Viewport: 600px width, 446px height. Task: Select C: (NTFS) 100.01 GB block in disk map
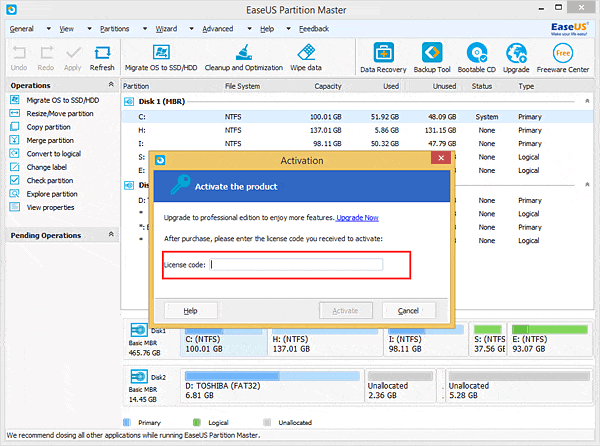coord(223,340)
